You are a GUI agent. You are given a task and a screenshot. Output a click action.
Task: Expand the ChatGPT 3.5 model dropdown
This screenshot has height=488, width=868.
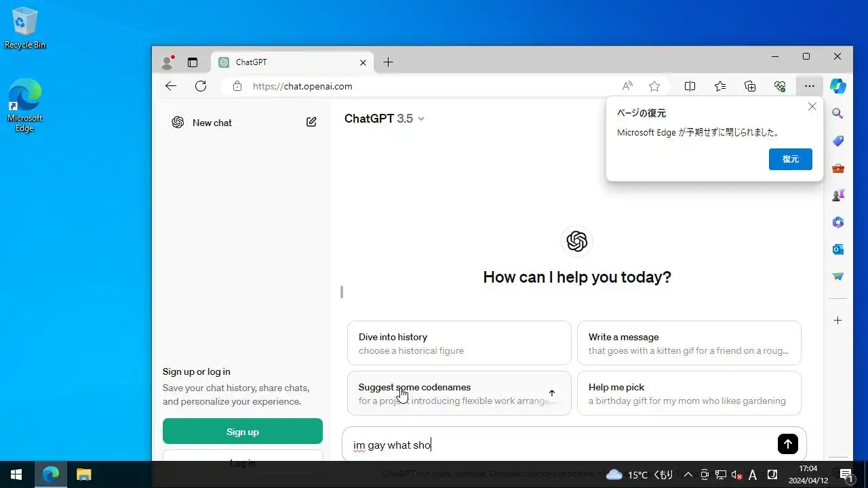[384, 119]
